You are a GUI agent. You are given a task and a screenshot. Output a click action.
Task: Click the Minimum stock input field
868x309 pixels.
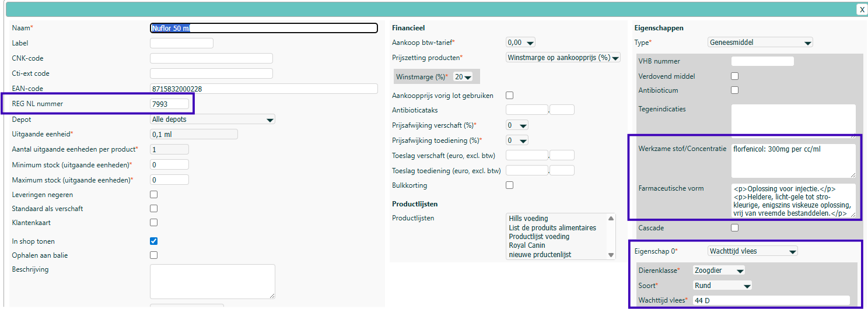coord(169,164)
